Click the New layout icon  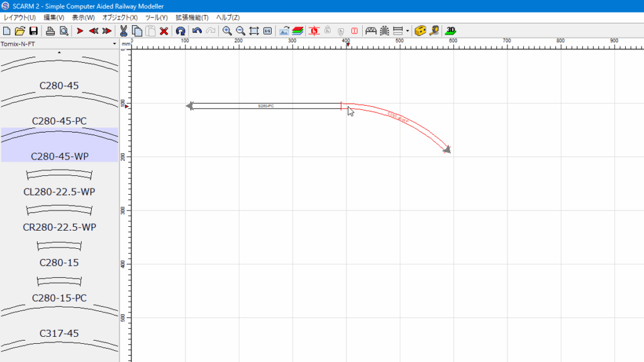coord(7,31)
